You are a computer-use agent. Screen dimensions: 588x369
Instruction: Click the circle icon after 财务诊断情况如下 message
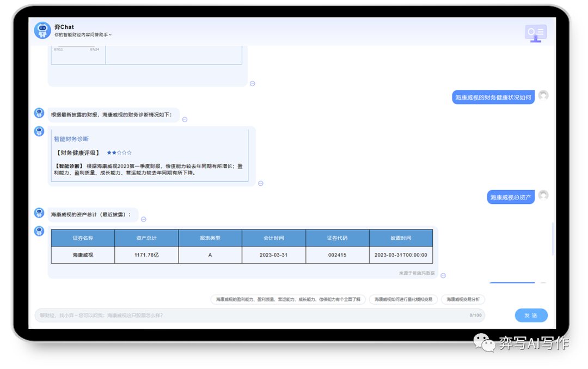click(185, 119)
